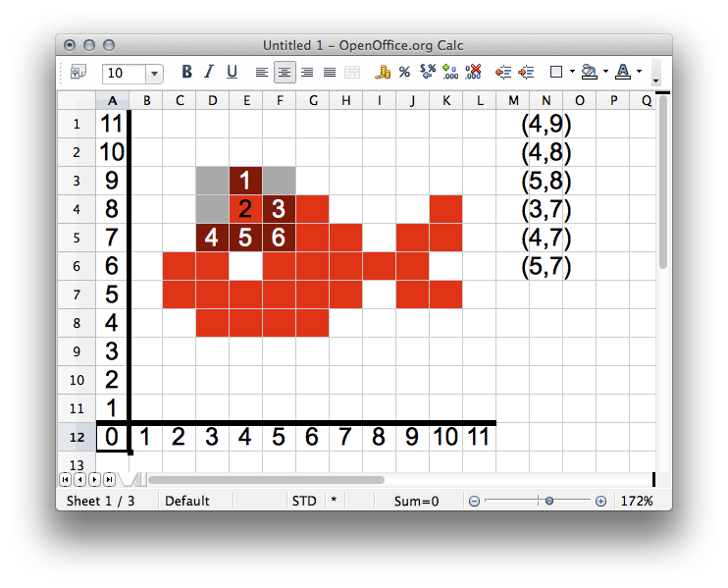Viewport: 728px width, 588px height.
Task: Click the Sum=0 status field
Action: 416,502
